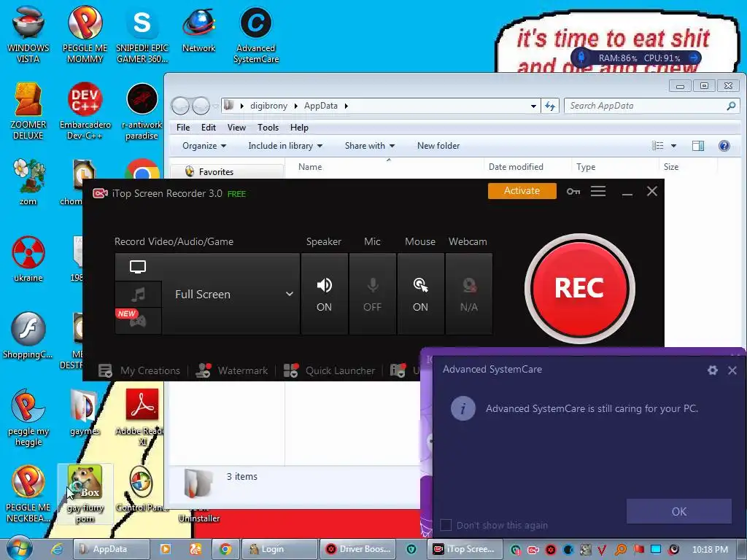747x560 pixels.
Task: Open the iTop hamburger menu
Action: [598, 192]
